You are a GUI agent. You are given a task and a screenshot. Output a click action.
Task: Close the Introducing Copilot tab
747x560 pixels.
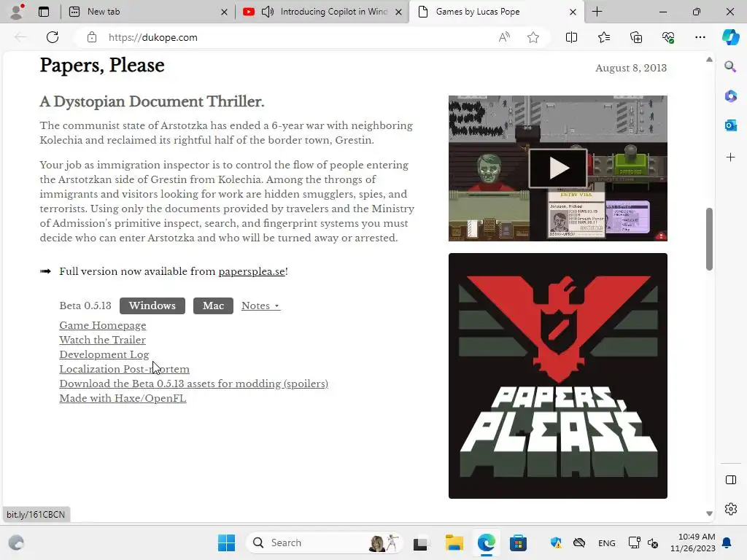[x=399, y=12]
